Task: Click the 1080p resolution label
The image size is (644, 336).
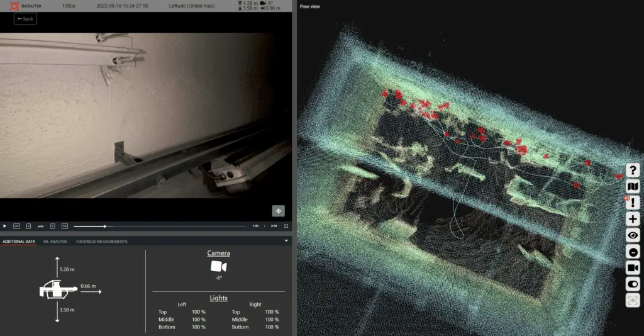Action: (x=69, y=6)
